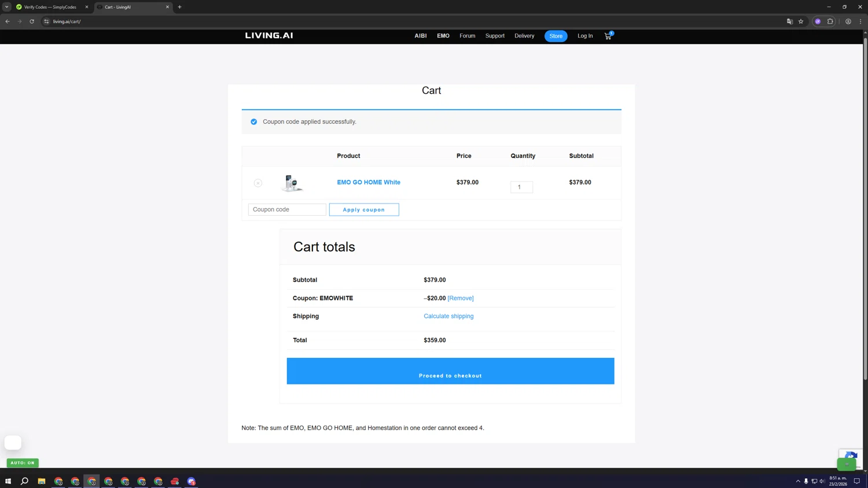
Task: Click the product price $379.00 cell
Action: (468, 182)
